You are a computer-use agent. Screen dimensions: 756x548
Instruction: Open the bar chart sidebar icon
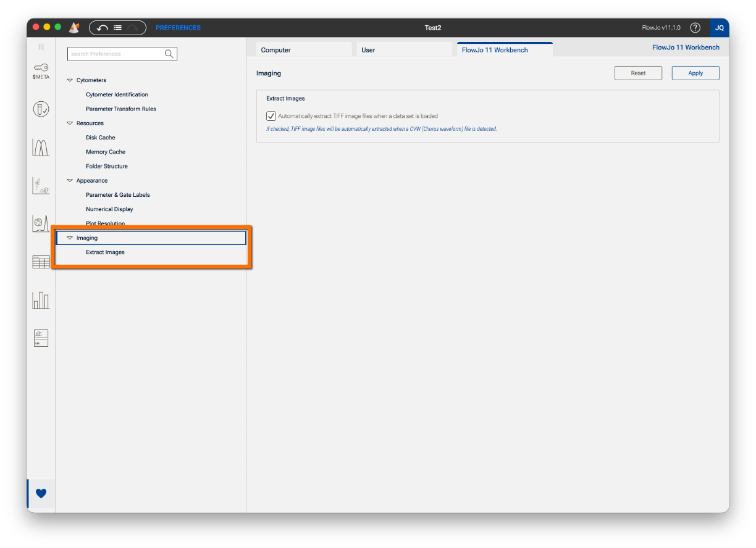coord(41,301)
